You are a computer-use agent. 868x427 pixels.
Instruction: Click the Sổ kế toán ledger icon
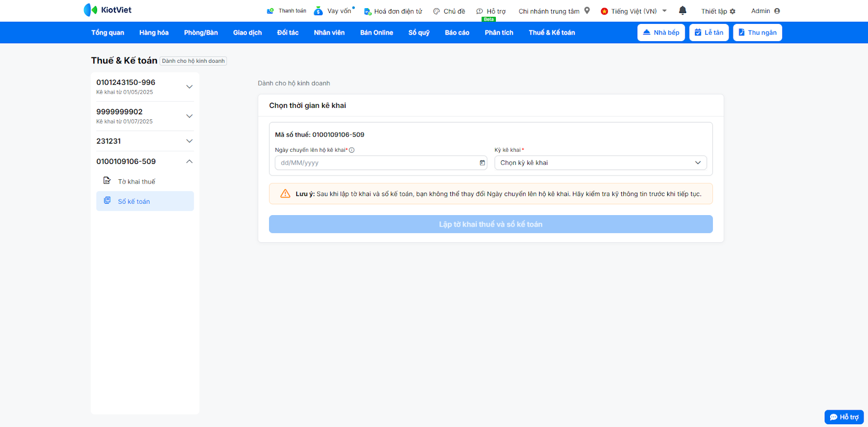107,200
